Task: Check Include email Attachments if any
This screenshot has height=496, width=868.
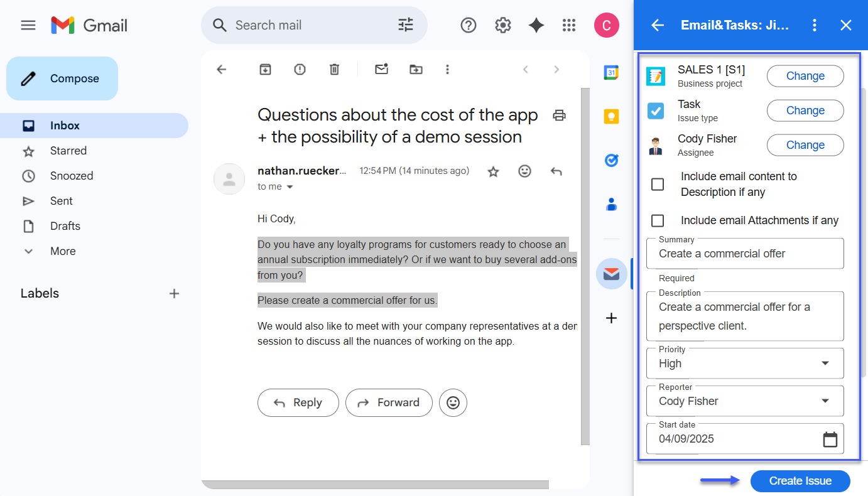Action: [x=658, y=220]
